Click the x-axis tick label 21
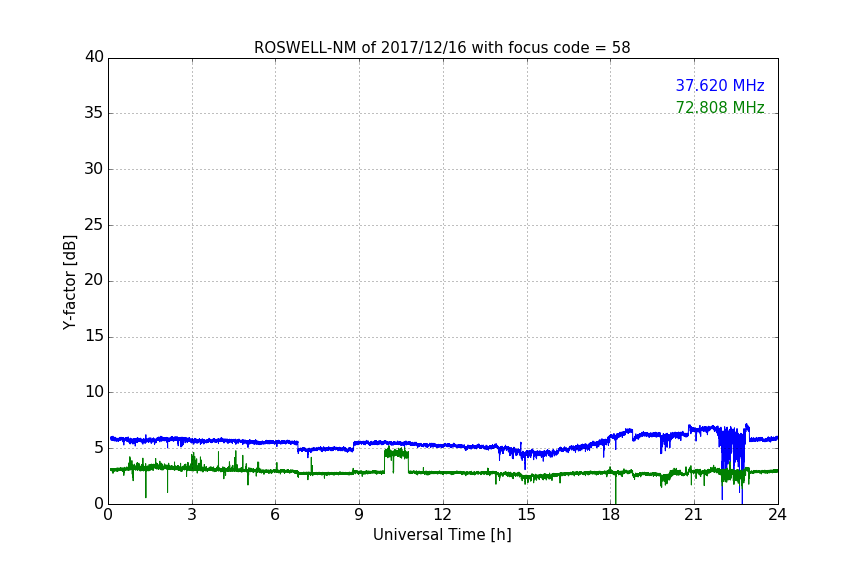 694,515
